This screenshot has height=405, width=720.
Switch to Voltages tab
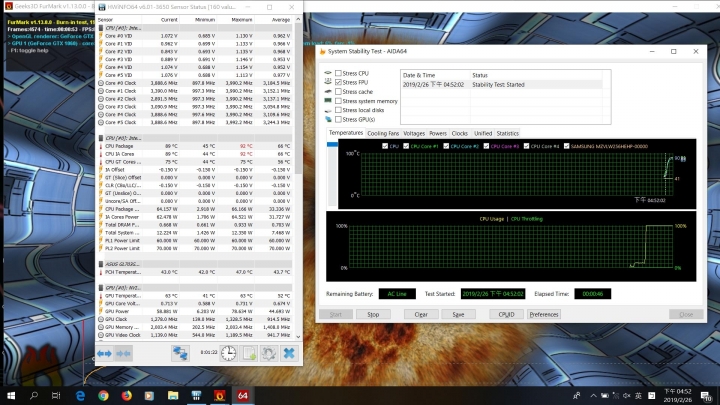pyautogui.click(x=414, y=133)
